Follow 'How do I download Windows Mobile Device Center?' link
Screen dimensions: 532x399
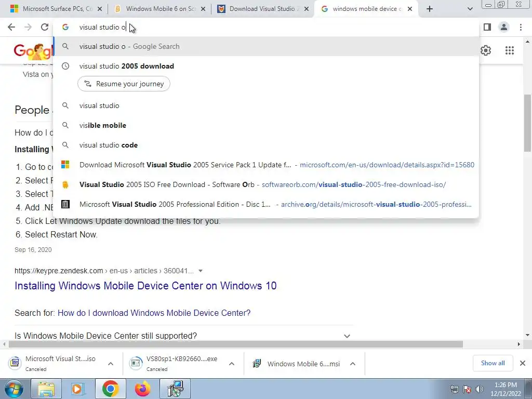[x=154, y=313]
